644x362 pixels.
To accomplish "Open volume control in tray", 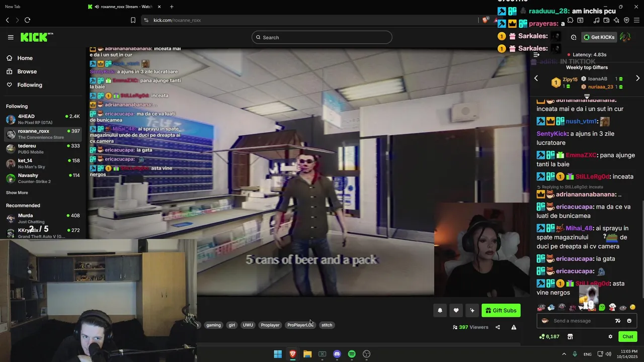I will [x=608, y=354].
